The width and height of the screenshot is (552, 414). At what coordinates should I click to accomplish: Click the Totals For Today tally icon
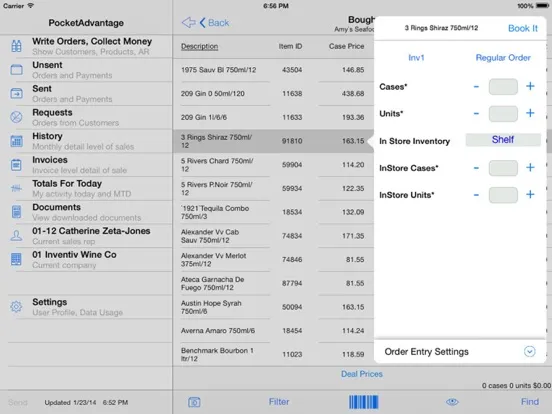[x=16, y=188]
